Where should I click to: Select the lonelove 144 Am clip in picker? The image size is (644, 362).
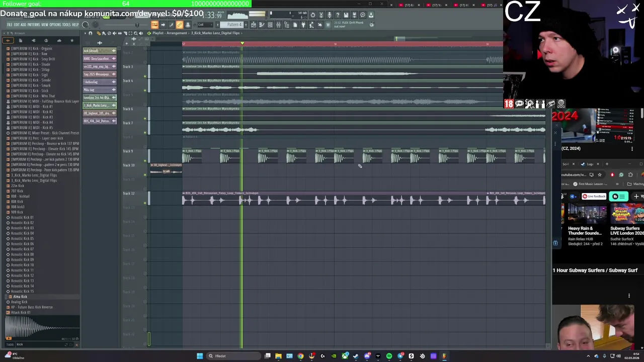(100, 98)
